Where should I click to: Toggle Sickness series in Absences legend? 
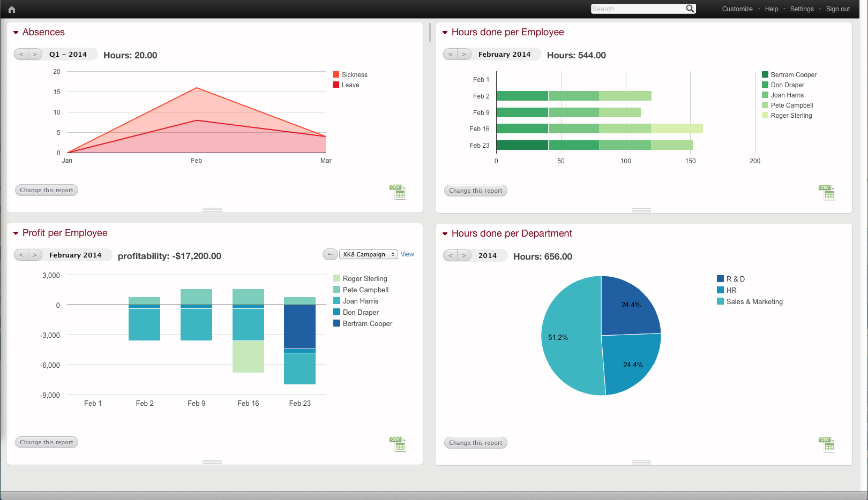tap(336, 74)
